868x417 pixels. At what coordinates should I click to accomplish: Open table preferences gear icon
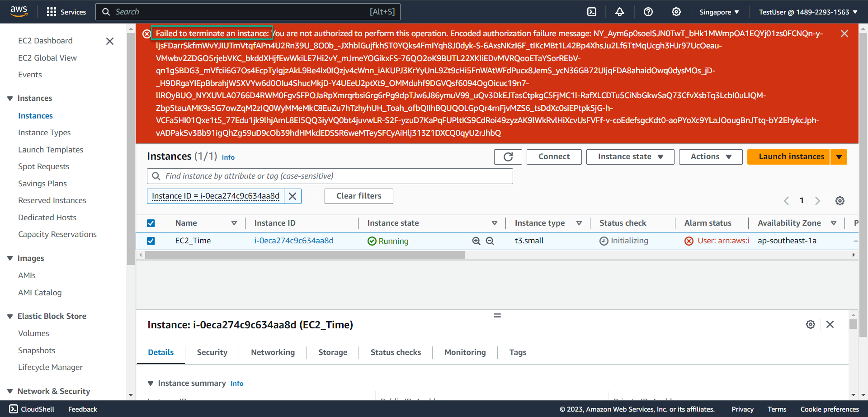point(840,201)
